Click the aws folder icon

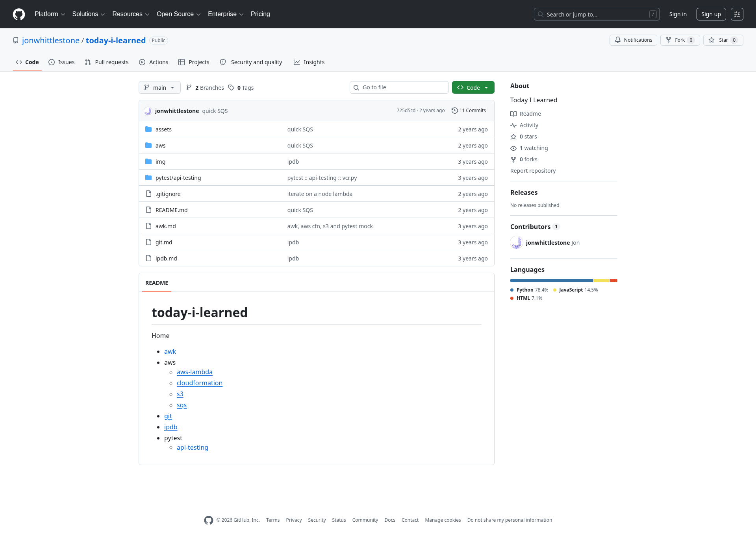pos(148,145)
